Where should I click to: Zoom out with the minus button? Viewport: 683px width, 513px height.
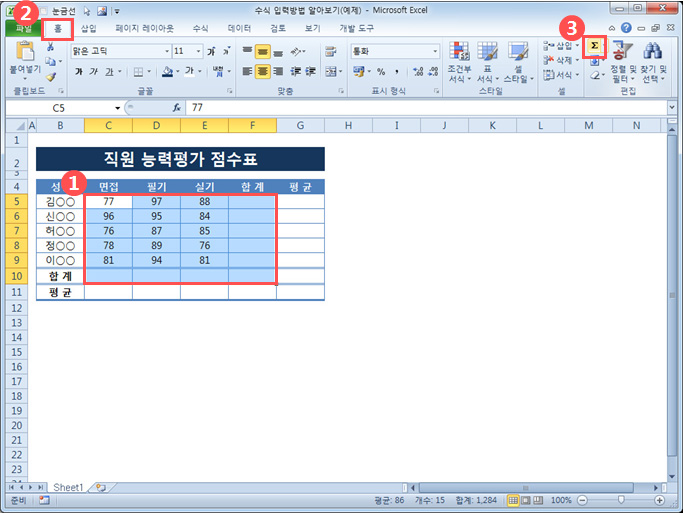(x=582, y=500)
